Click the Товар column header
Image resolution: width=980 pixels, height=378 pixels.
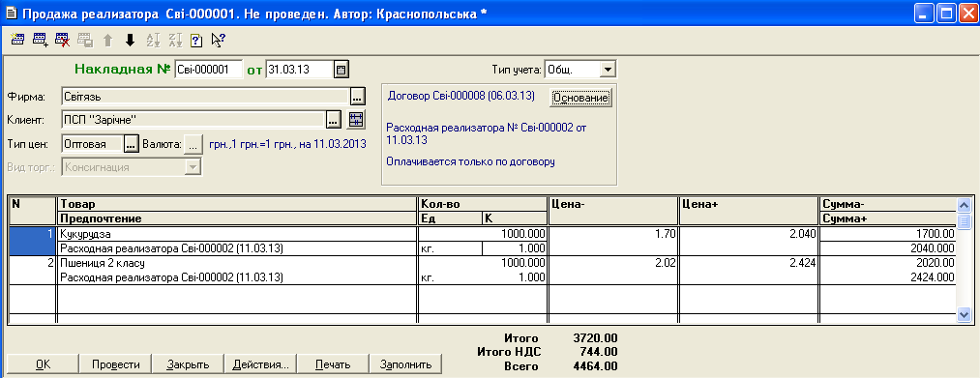237,204
